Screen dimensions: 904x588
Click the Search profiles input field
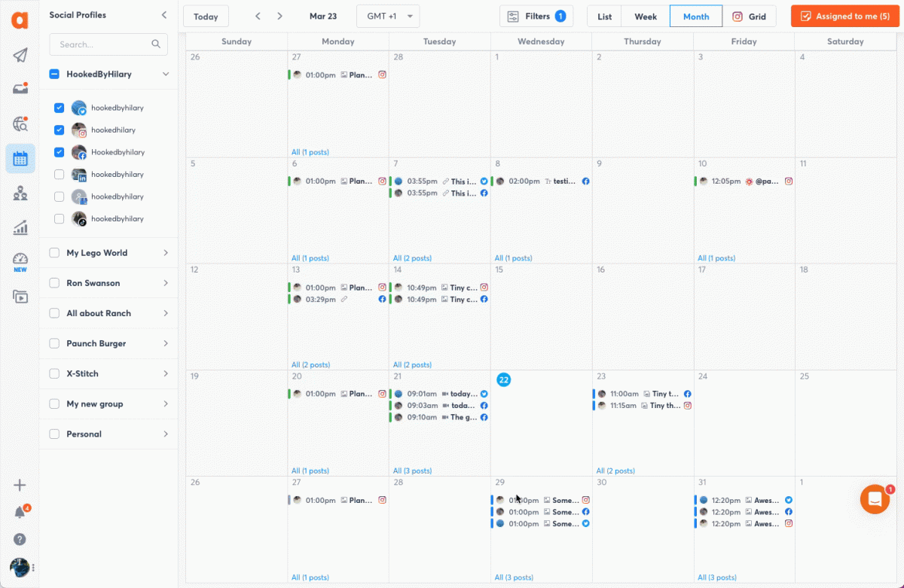[x=108, y=44]
